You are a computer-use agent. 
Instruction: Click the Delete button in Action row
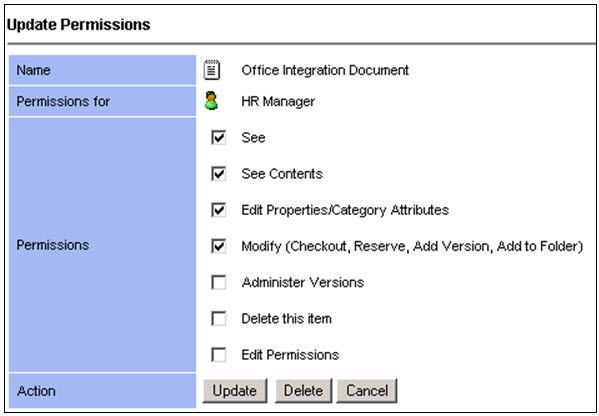pyautogui.click(x=303, y=390)
